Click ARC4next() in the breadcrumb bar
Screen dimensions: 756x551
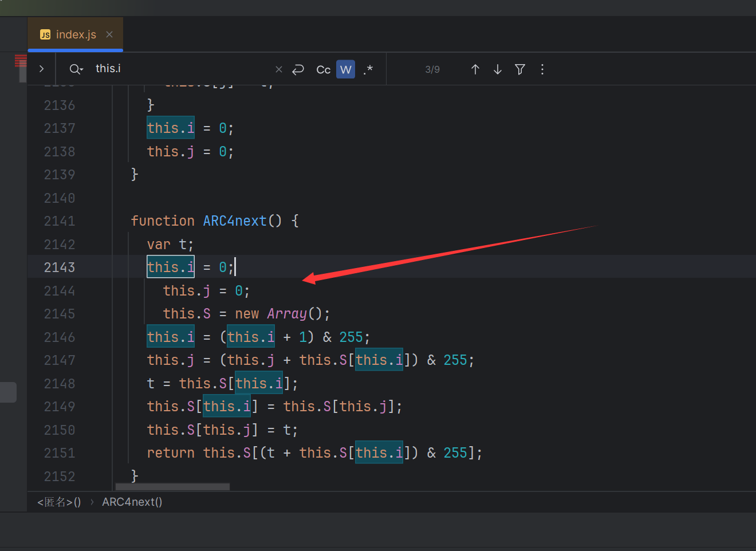(132, 502)
